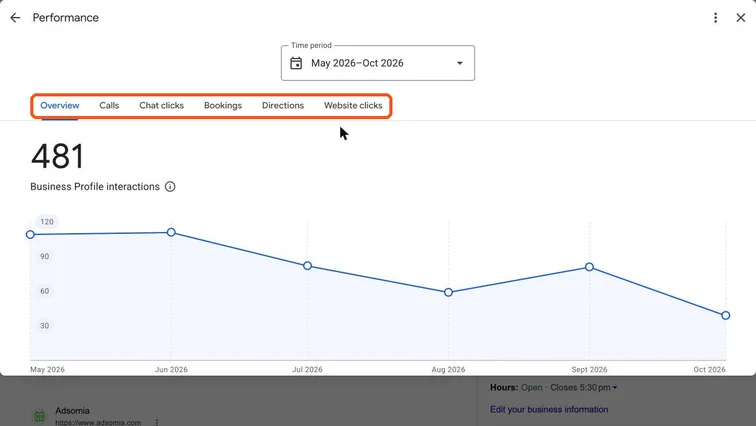Click the 30 y-axis label
The height and width of the screenshot is (426, 756).
pos(45,326)
